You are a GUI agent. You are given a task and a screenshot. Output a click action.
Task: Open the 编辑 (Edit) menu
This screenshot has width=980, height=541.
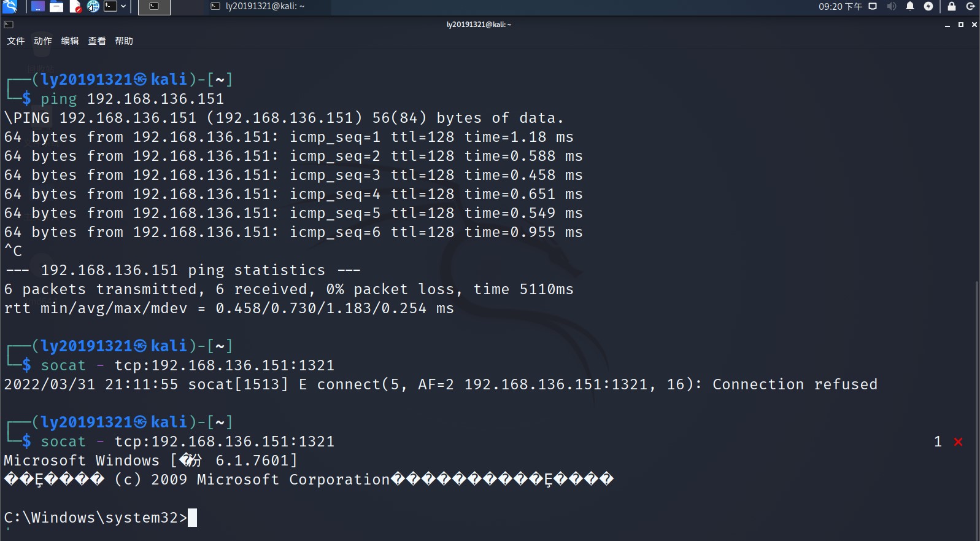[70, 41]
